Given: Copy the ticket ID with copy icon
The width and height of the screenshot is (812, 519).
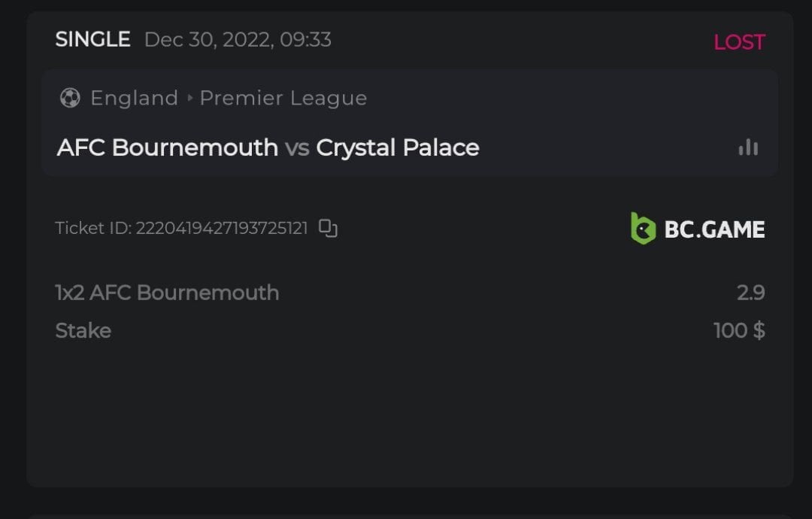Looking at the screenshot, I should click(x=328, y=228).
